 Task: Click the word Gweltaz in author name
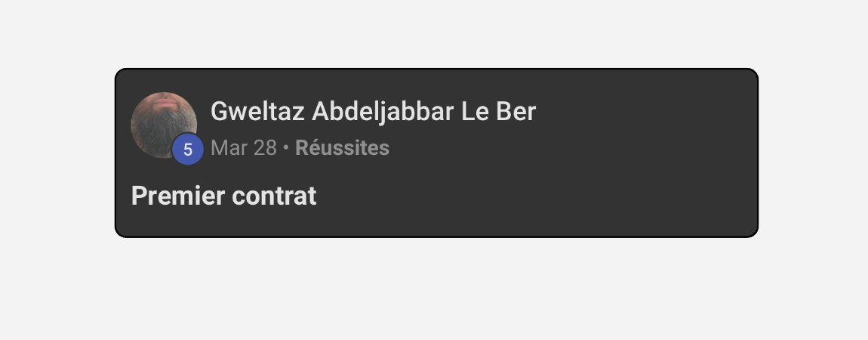click(x=258, y=111)
